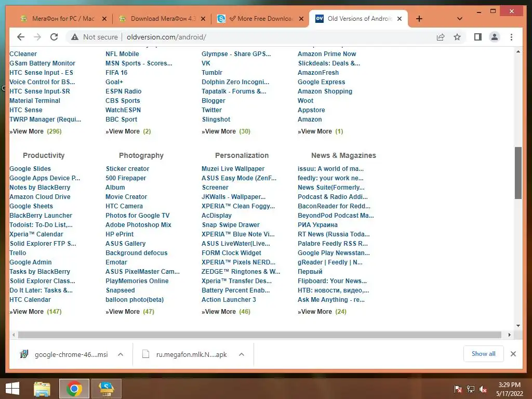The image size is (532, 399).
Task: Close the More Free Downloads tab
Action: (x=301, y=19)
